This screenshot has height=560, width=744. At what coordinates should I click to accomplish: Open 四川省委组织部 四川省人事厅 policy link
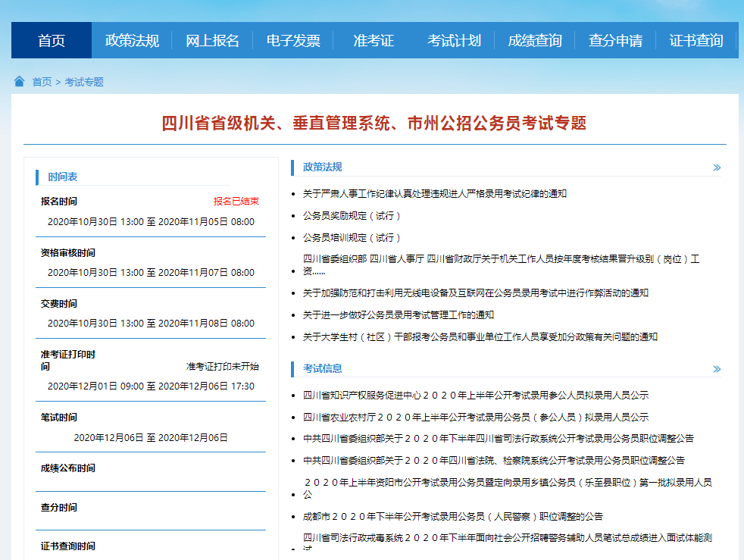click(501, 264)
